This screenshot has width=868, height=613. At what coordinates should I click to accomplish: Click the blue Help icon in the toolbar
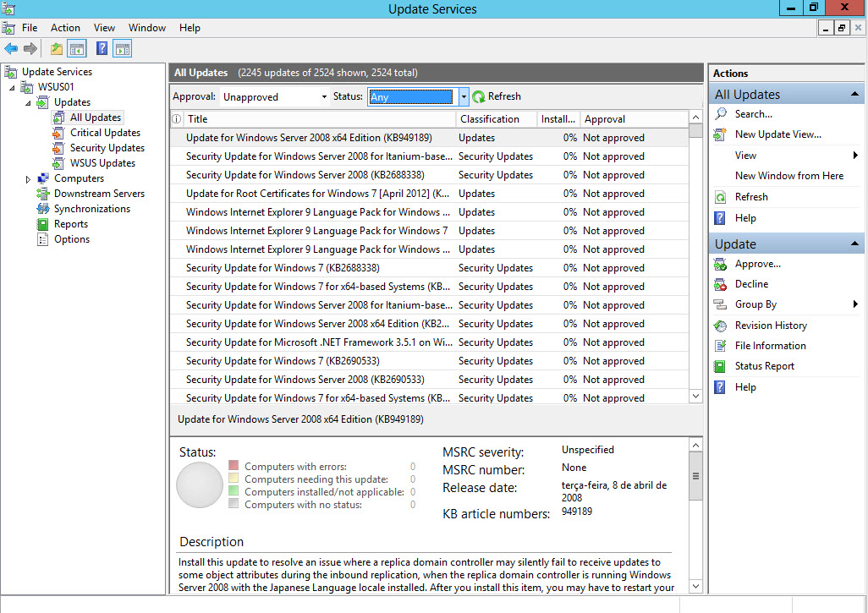coord(102,49)
